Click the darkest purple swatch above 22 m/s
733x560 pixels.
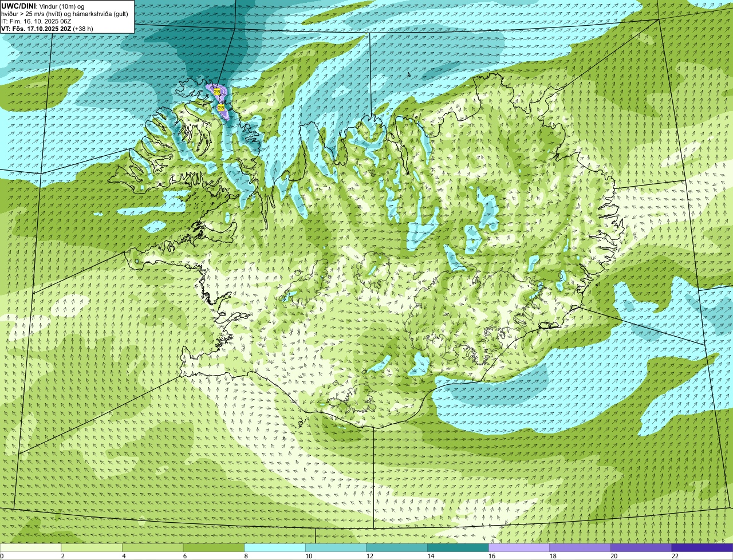(702, 547)
